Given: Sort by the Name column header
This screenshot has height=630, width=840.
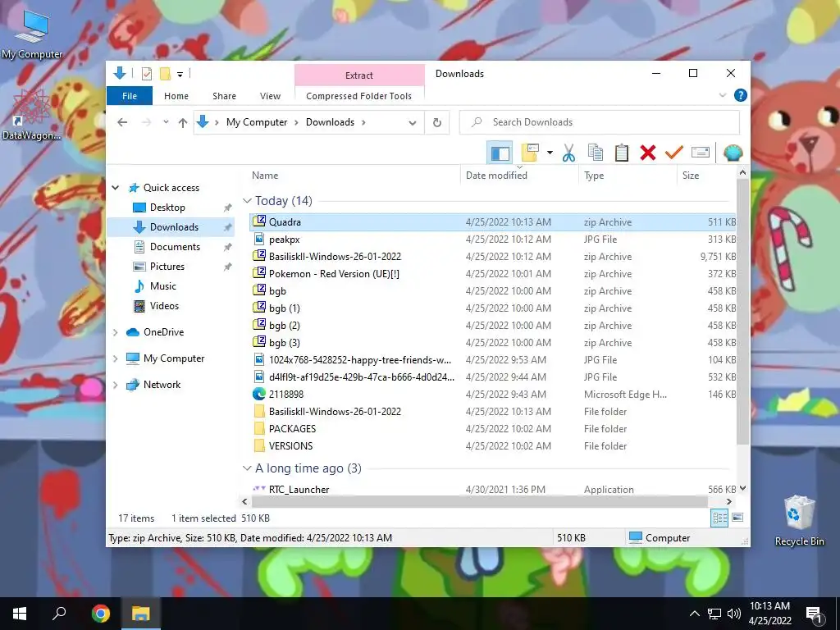Looking at the screenshot, I should tap(354, 176).
